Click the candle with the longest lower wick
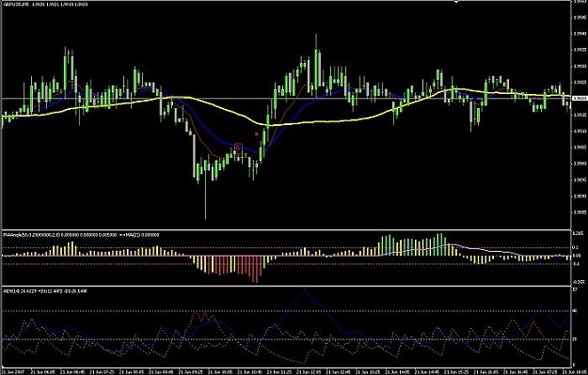Viewport: 588px width, 375px height. (x=205, y=190)
